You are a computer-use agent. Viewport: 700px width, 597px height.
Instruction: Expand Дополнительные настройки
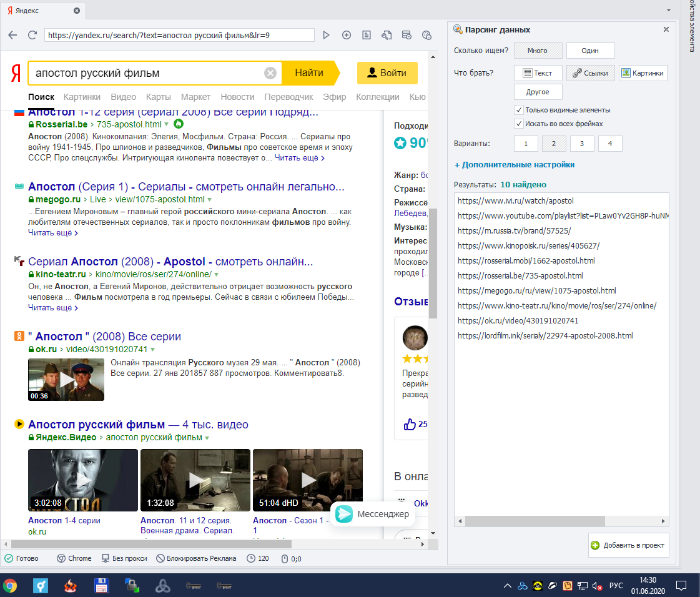coord(515,165)
